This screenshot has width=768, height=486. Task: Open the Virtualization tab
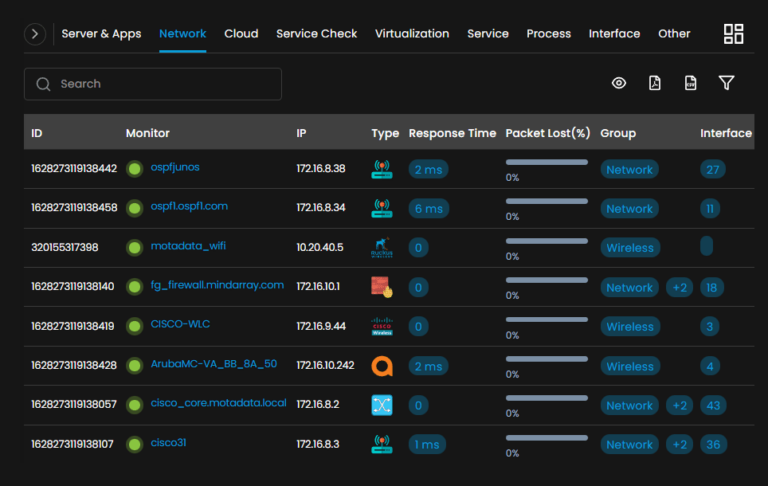click(412, 34)
